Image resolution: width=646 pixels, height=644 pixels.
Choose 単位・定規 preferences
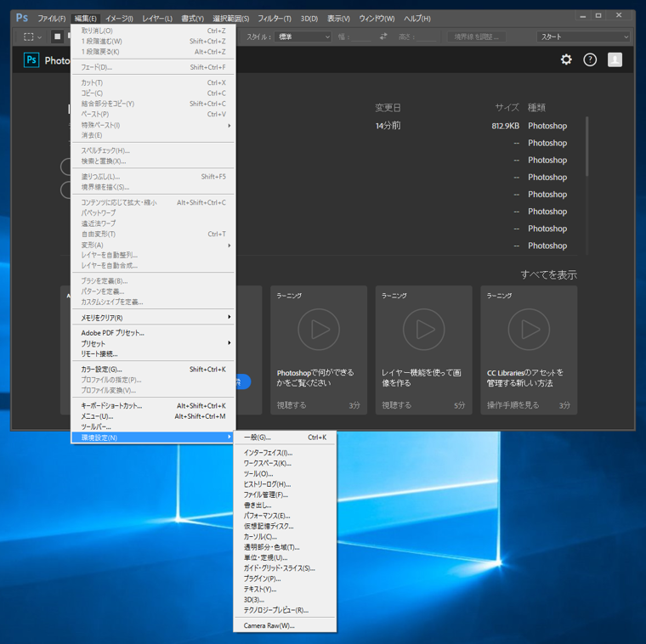point(285,557)
